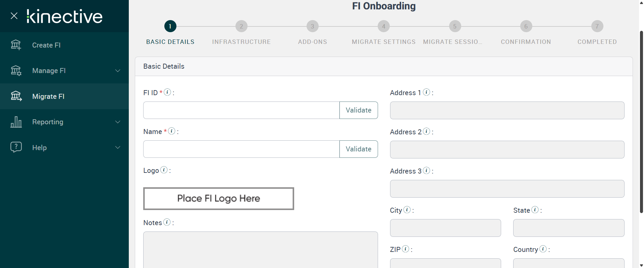644x268 pixels.
Task: Click the info icon beside Address 1
Action: pyautogui.click(x=426, y=92)
